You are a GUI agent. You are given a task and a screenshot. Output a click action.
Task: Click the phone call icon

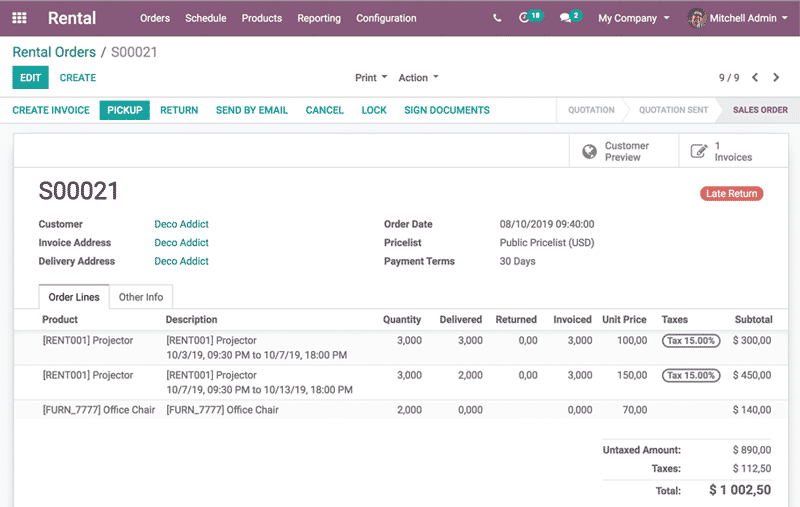pyautogui.click(x=498, y=18)
